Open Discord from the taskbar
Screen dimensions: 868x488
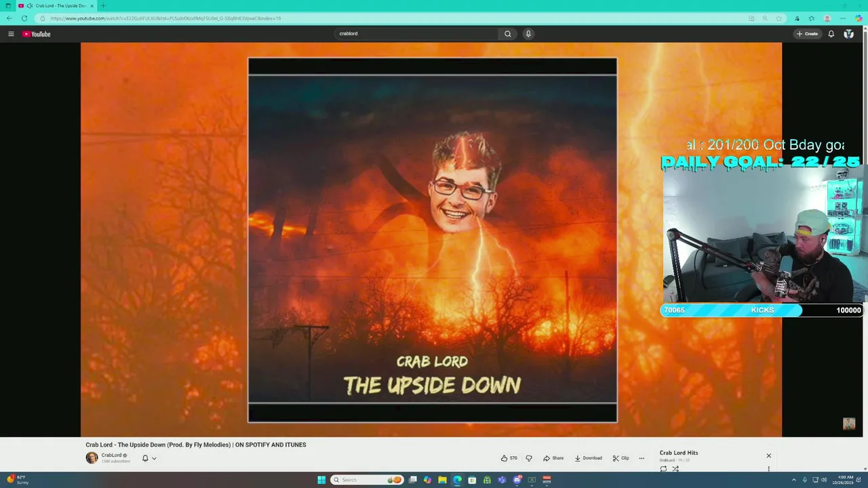coord(517,480)
